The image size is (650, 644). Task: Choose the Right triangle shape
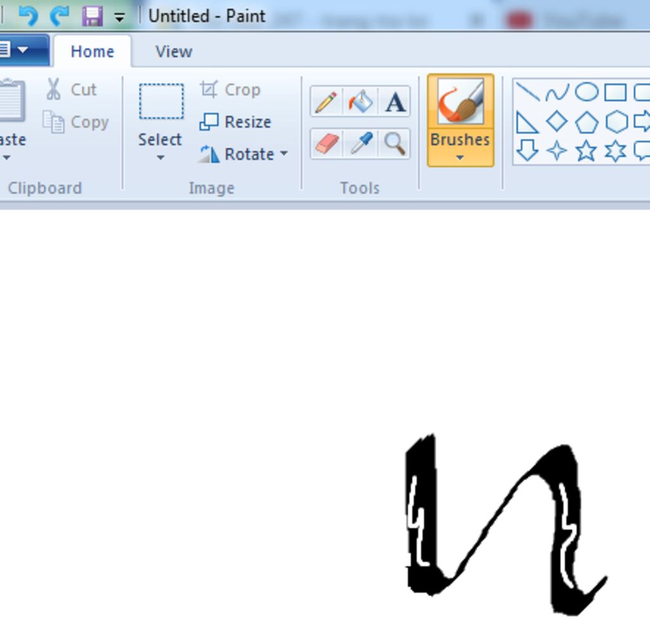click(527, 122)
